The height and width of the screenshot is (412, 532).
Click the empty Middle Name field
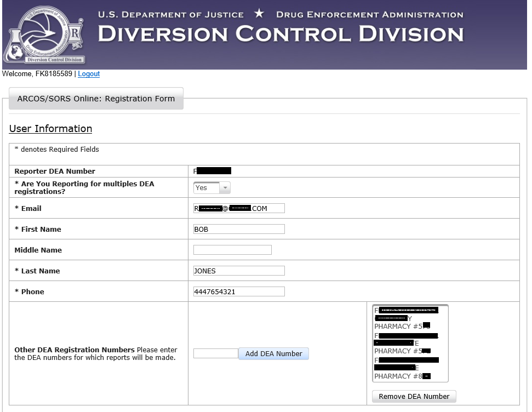(x=232, y=250)
